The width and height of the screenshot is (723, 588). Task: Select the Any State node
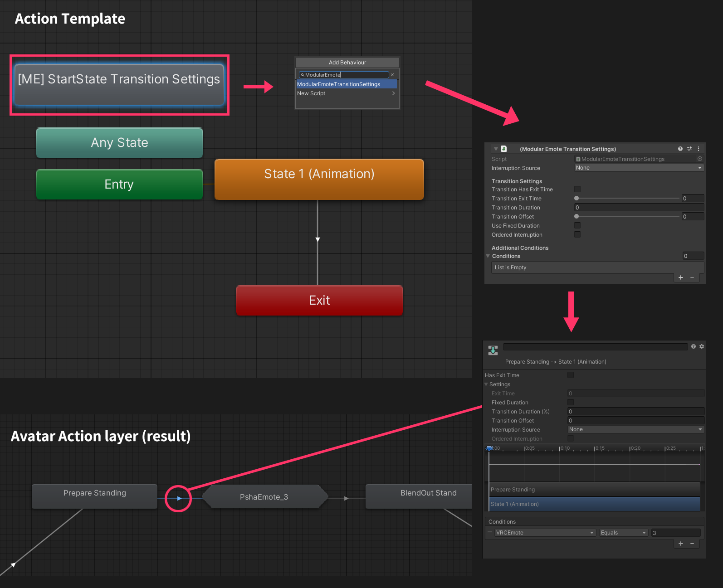click(x=119, y=142)
